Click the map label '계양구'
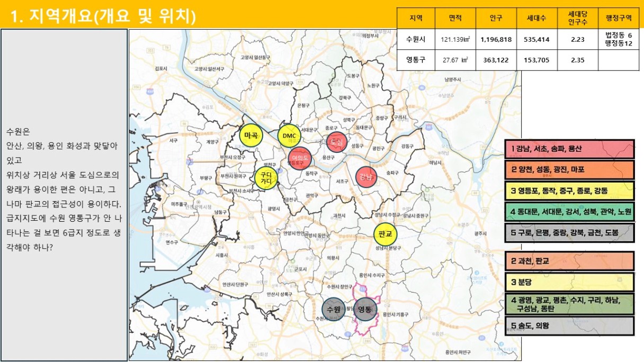Screen dimensions: 644x362 (212, 142)
